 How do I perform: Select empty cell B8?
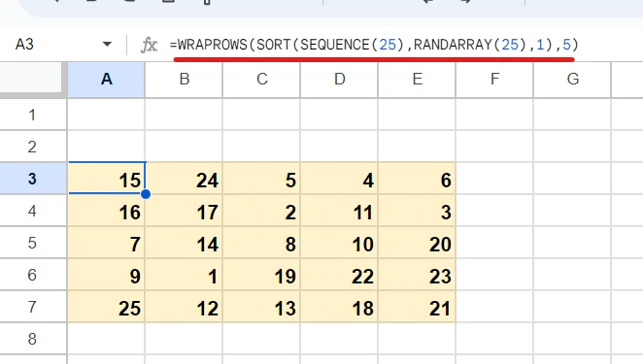[185, 338]
